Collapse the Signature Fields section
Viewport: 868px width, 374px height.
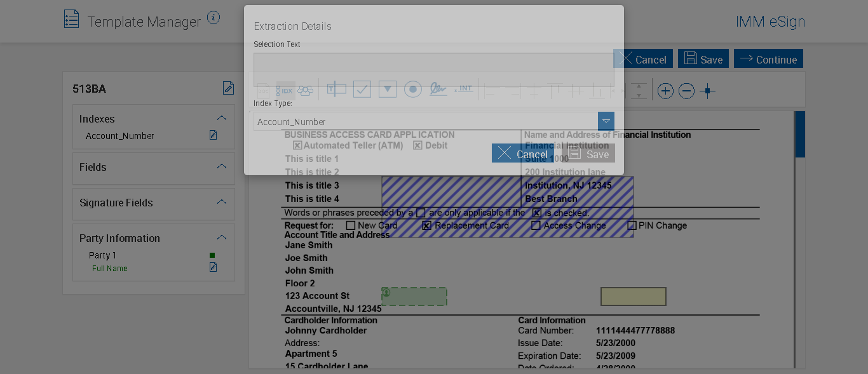click(x=222, y=202)
